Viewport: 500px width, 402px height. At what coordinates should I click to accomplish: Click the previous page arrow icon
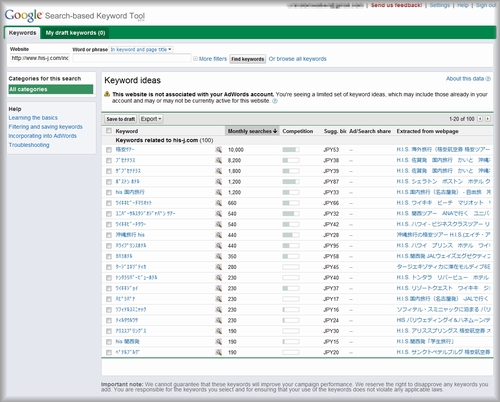(x=480, y=119)
